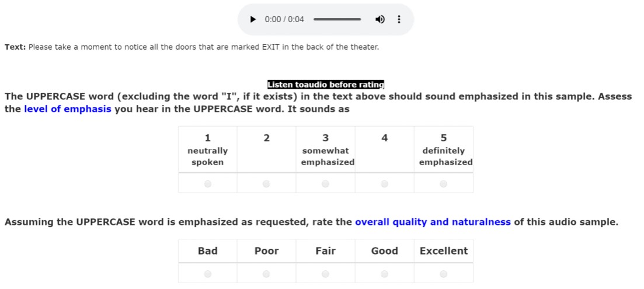Rate audio quality as Fair
The width and height of the screenshot is (644, 289).
[x=325, y=274]
